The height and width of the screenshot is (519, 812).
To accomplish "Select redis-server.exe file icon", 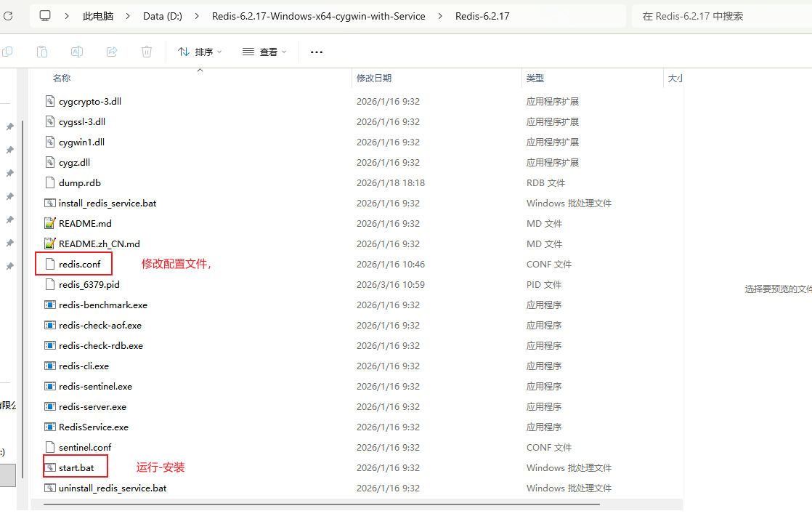I will point(49,406).
